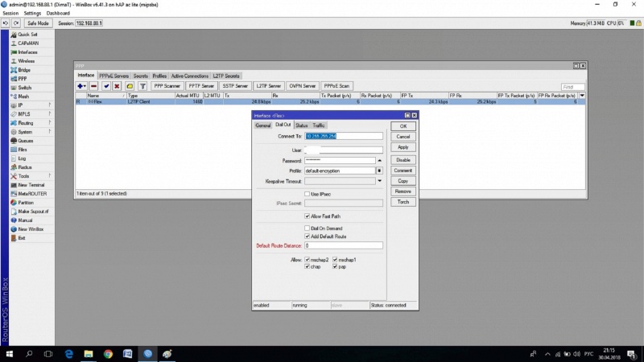Open the Settings menu

tap(32, 14)
